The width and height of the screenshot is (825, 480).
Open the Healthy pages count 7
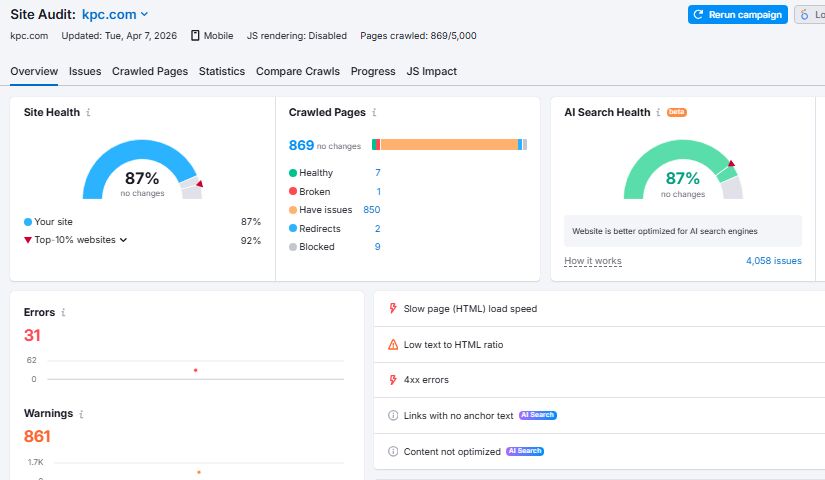coord(378,173)
